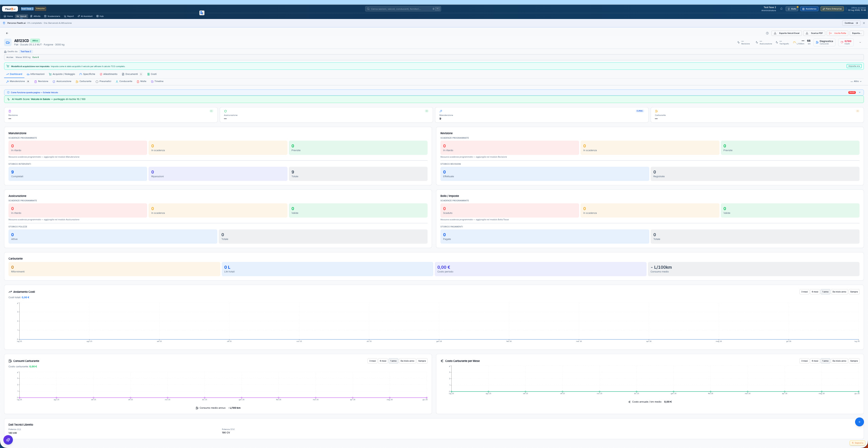This screenshot has width=868, height=448.
Task: Open the Pneumatici sub-tab
Action: pyautogui.click(x=103, y=81)
